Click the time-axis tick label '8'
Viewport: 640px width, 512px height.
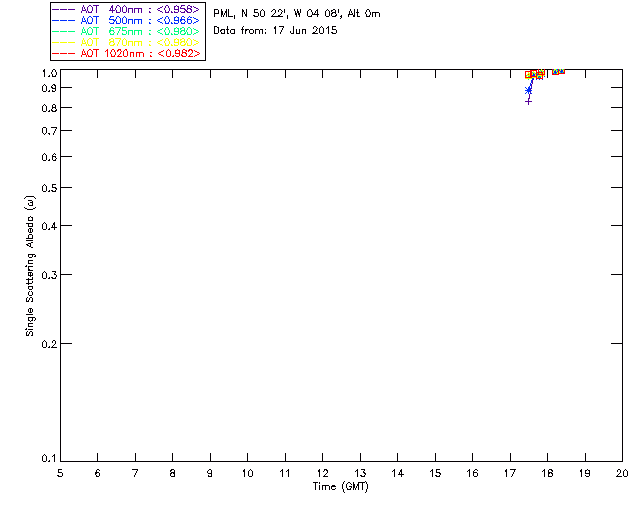pyautogui.click(x=173, y=473)
